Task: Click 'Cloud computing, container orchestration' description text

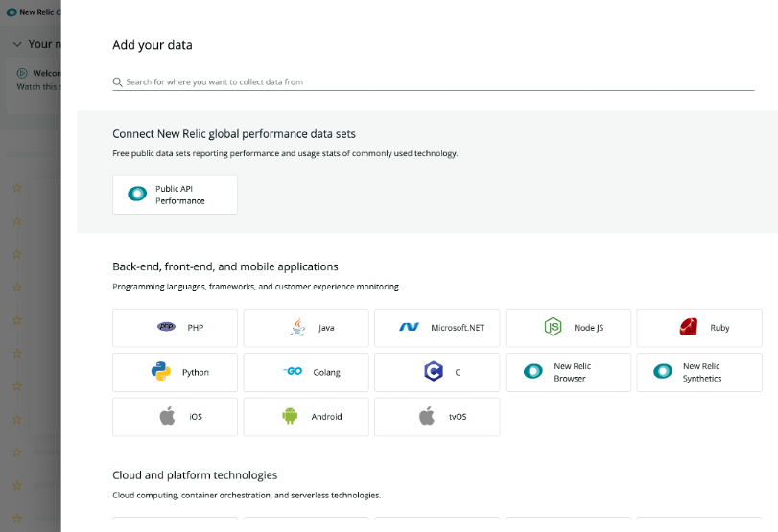Action: coord(247,496)
